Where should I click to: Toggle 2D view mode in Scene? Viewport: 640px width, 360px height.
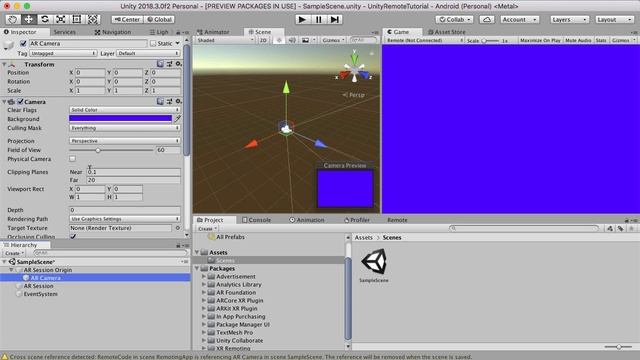point(263,40)
